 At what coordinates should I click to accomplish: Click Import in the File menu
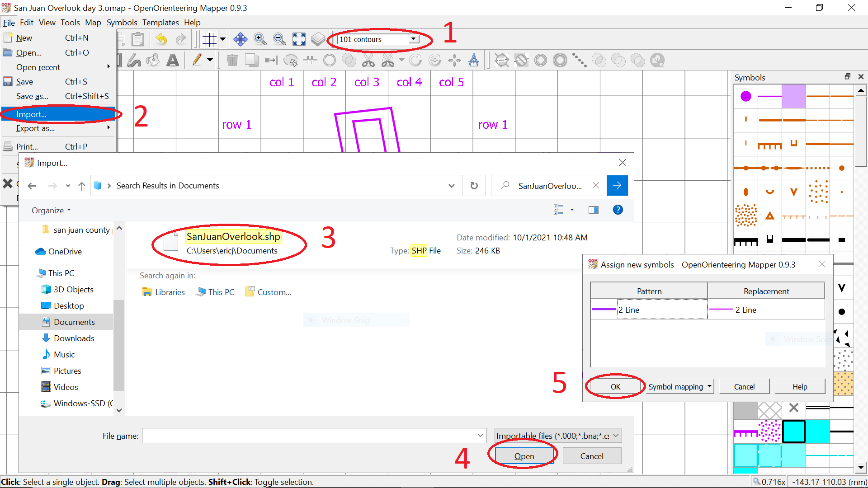(32, 114)
